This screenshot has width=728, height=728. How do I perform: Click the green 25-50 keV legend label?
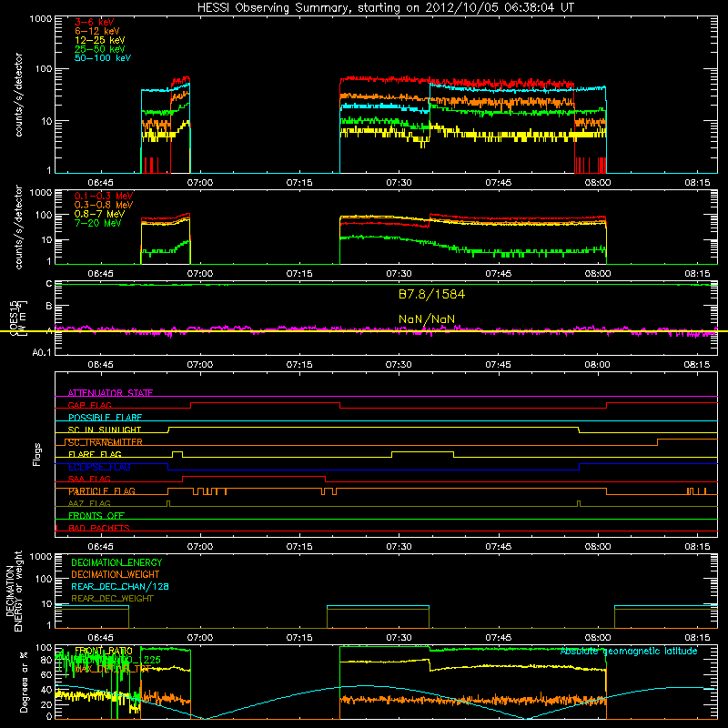pyautogui.click(x=99, y=49)
